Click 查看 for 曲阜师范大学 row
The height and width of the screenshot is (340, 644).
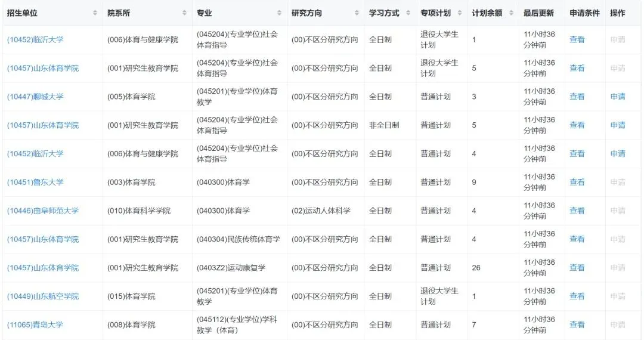point(577,211)
